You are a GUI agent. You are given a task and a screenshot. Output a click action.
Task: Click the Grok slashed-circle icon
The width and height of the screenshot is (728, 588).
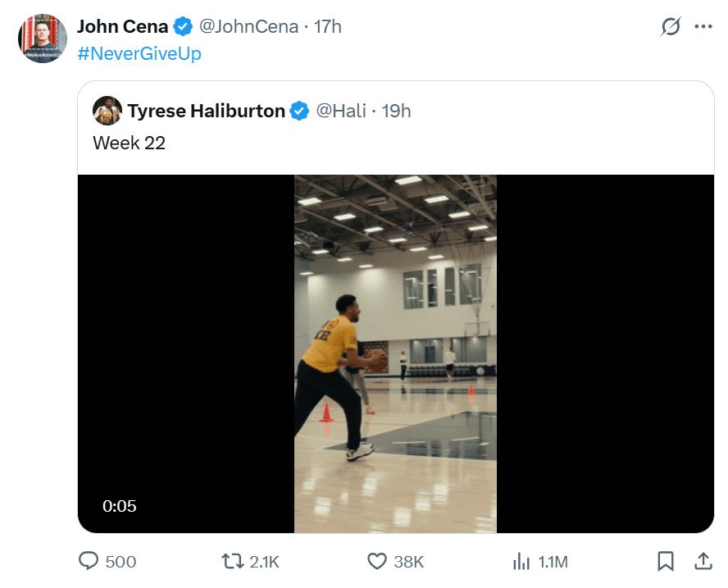(x=671, y=27)
